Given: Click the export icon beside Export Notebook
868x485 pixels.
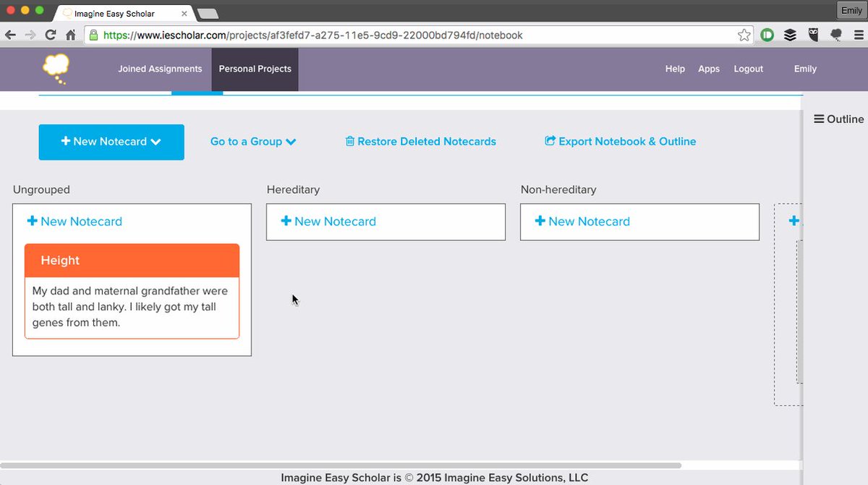Looking at the screenshot, I should coord(550,141).
